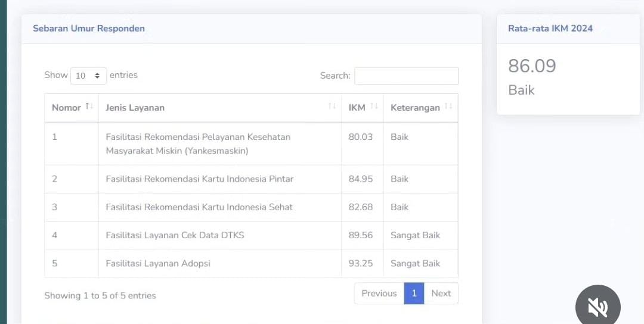Select the Kartu Indonesia Sehat row
This screenshot has width=644, height=324.
[252, 207]
